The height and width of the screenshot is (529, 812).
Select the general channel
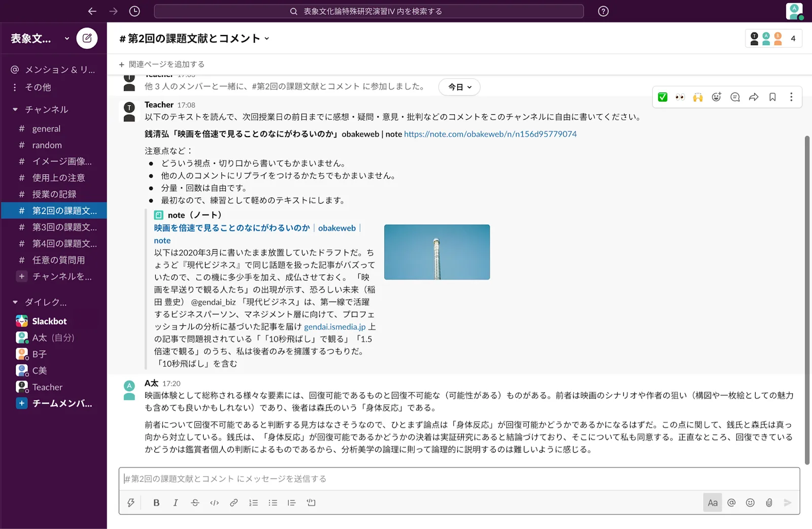[46, 129]
